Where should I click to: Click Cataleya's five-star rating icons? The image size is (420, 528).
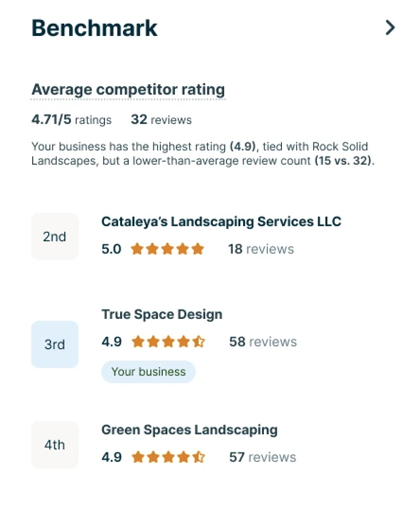[x=167, y=249]
